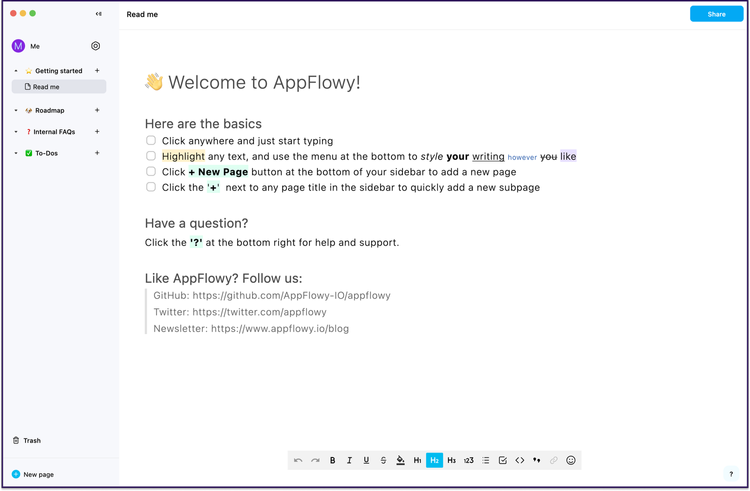Add a page under Getting started

pyautogui.click(x=97, y=70)
